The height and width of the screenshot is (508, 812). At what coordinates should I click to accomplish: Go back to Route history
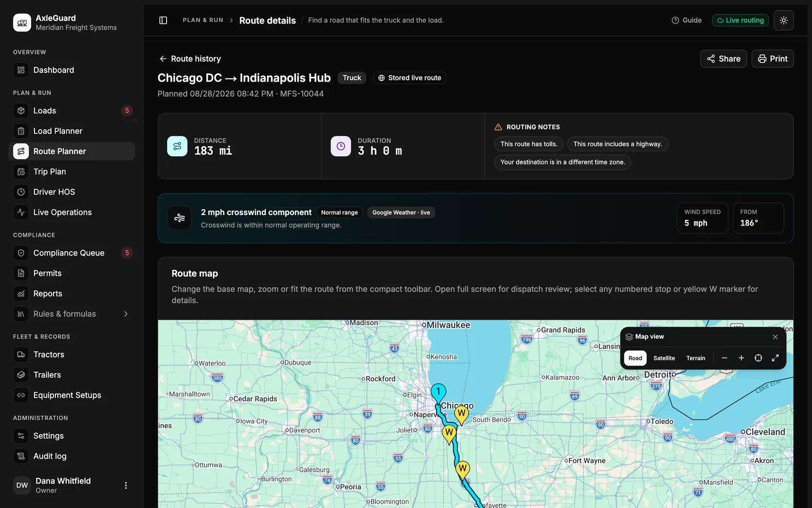click(190, 59)
